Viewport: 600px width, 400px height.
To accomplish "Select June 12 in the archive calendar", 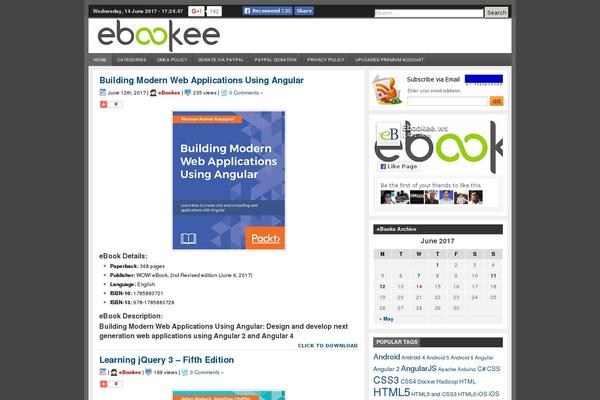I will tap(382, 286).
